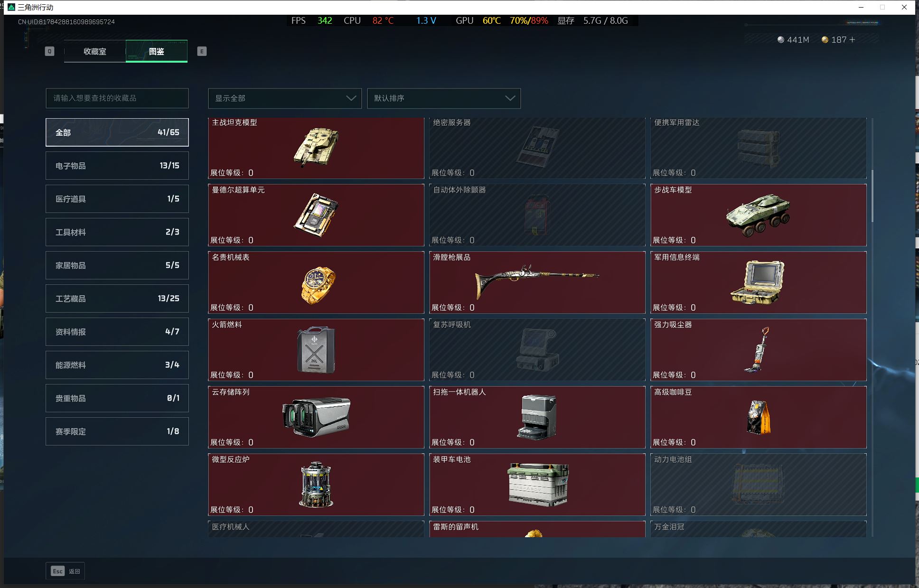
Task: Click the infantry fighting vehicle model icon
Action: click(758, 215)
